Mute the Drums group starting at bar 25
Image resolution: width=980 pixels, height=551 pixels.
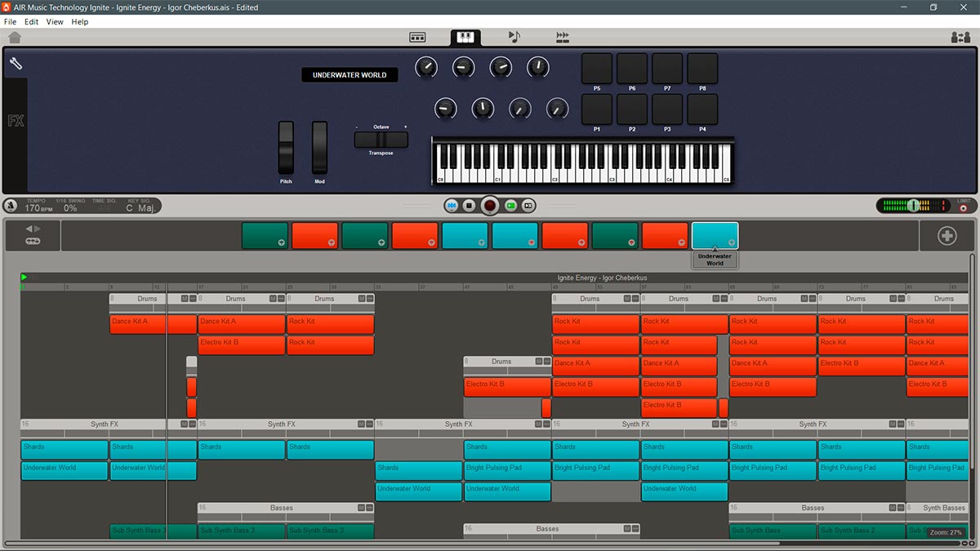tap(361, 299)
